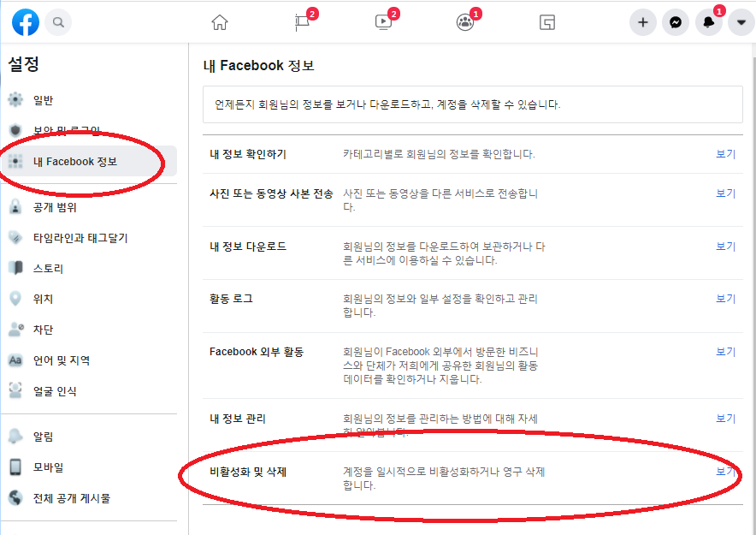
Task: Open the Groups icon
Action: coord(465,22)
